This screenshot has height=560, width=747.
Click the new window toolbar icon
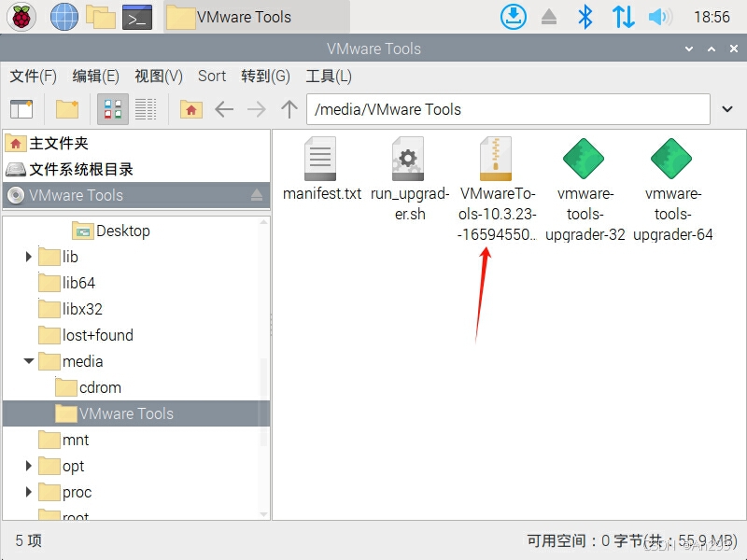point(21,109)
